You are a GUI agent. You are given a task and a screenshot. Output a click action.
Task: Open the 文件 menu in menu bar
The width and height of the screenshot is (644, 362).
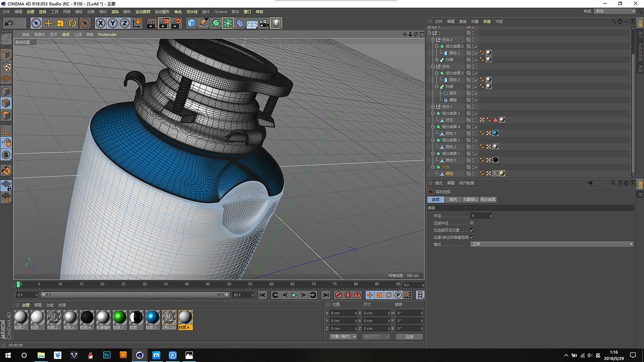point(6,12)
